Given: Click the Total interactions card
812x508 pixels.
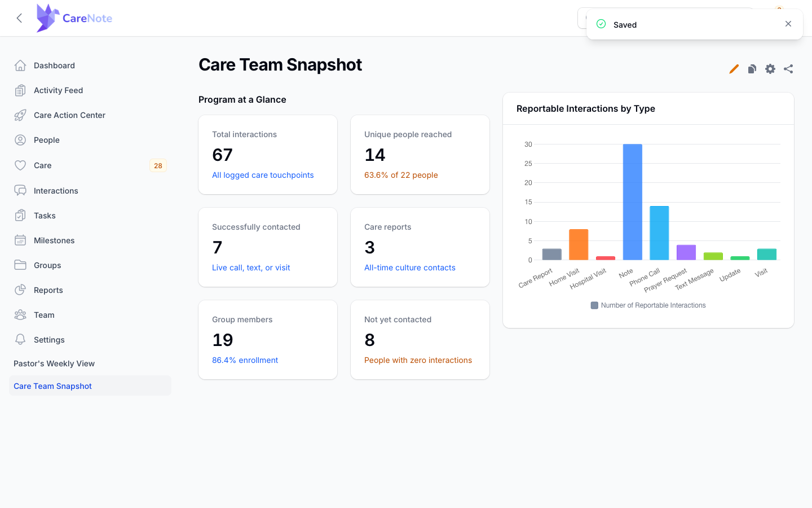Looking at the screenshot, I should click(x=268, y=155).
